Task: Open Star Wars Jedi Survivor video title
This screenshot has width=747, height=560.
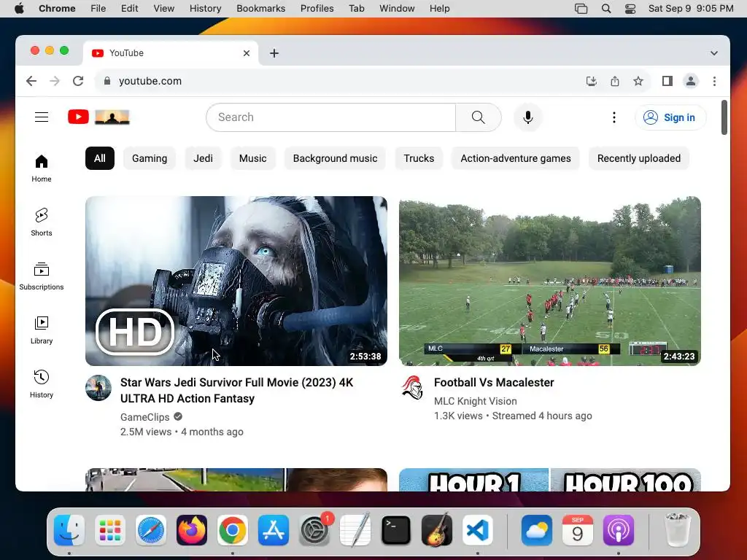Action: coord(237,390)
